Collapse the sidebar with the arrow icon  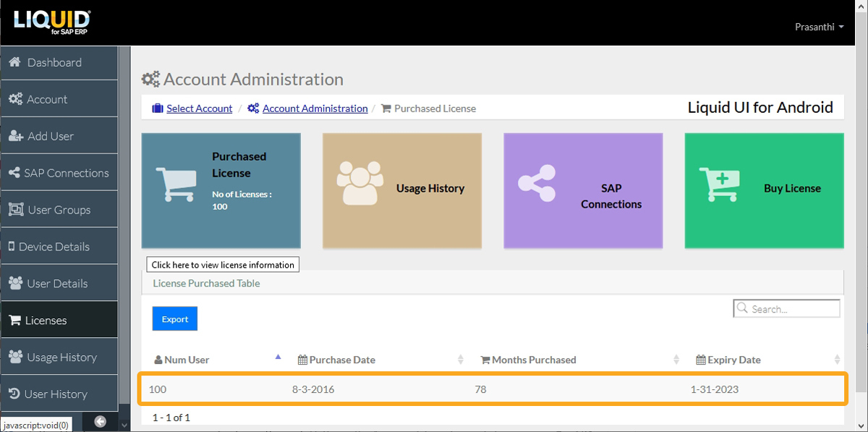coord(101,422)
